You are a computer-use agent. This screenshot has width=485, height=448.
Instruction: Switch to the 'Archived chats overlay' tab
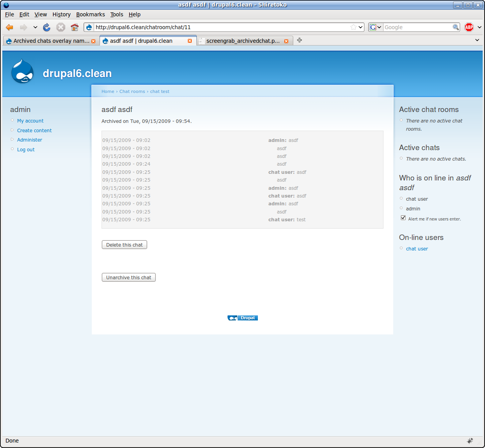49,40
